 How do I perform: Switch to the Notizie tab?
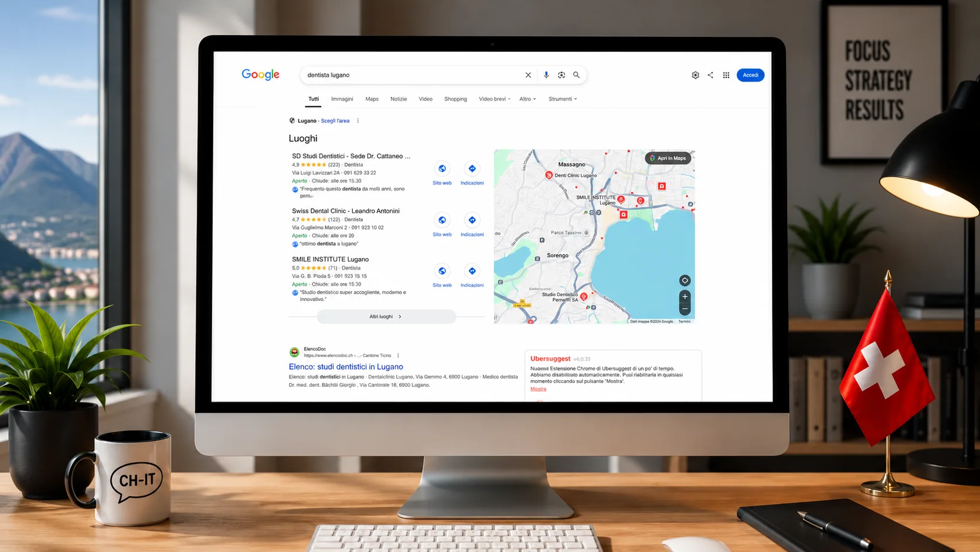399,99
